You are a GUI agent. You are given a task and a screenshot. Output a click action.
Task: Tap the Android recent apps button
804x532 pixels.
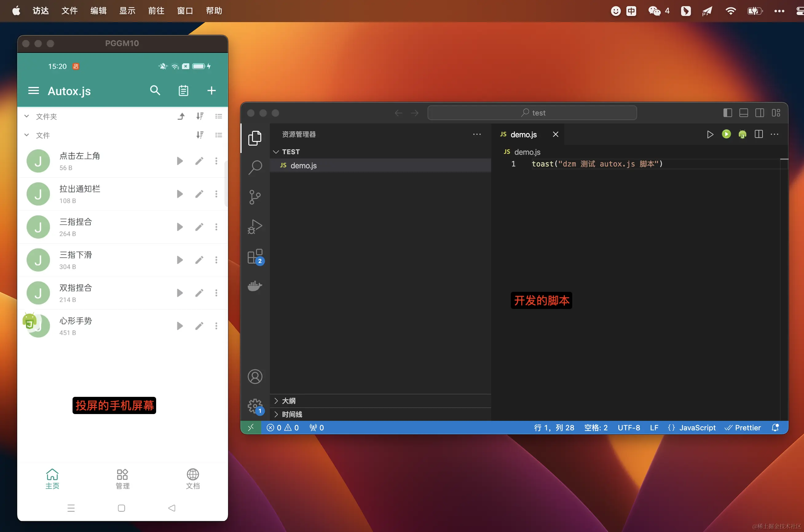71,508
